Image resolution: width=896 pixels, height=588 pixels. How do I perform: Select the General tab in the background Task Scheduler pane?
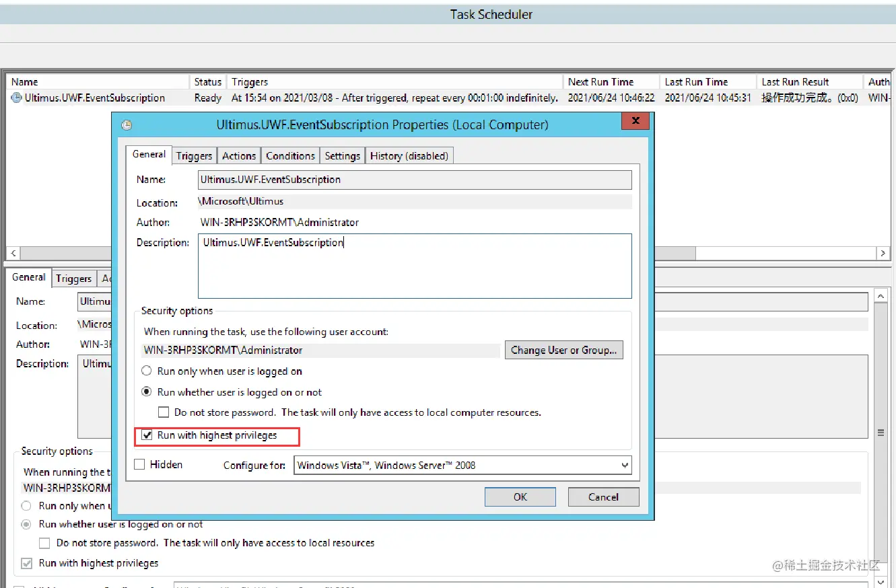[29, 277]
